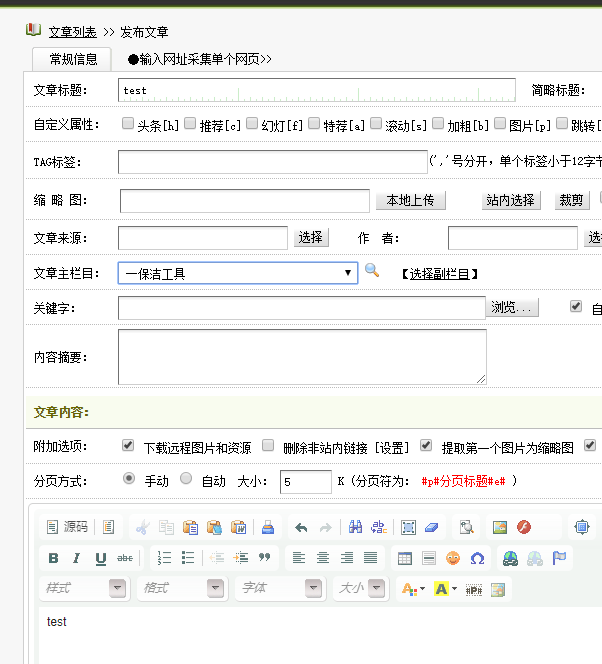Click the paste as plain text icon
Screen dimensions: 602x664
(214, 527)
